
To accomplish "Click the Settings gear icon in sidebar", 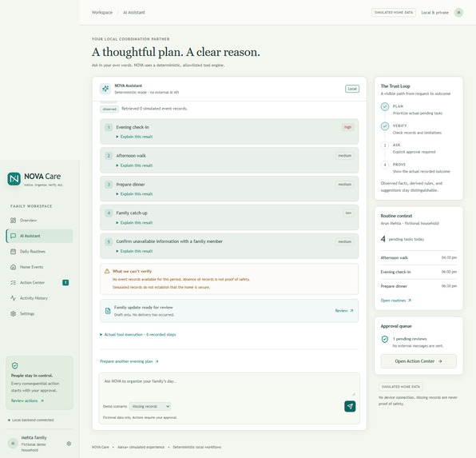I will tap(13, 313).
